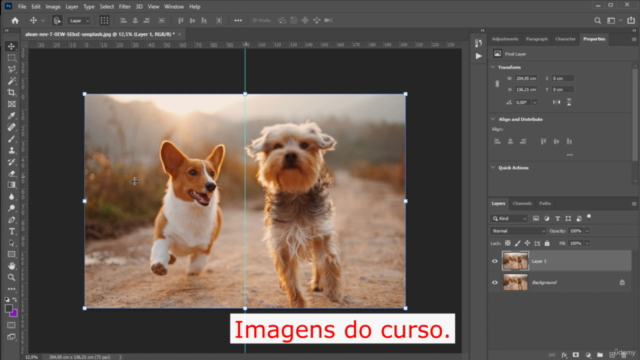640x360 pixels.
Task: Select the Gradient tool
Action: coord(11,185)
